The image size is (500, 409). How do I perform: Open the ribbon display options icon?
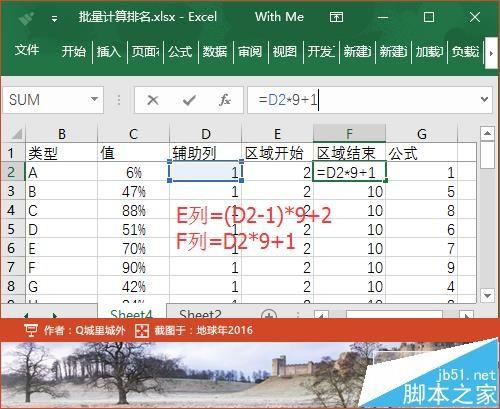(336, 17)
